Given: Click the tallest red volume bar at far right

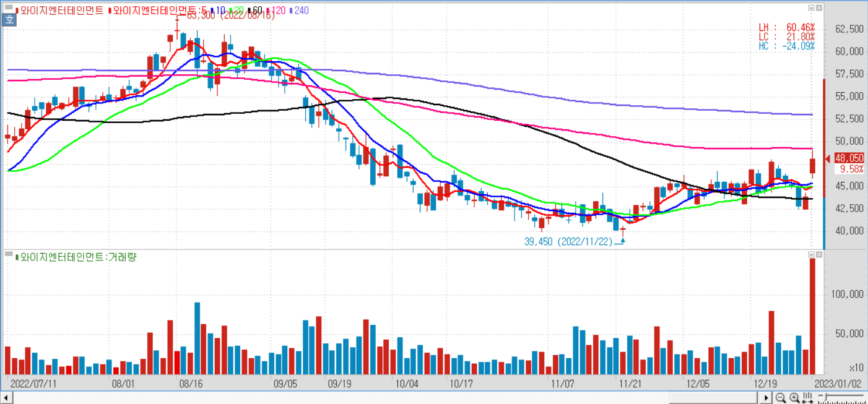Looking at the screenshot, I should 812,316.
